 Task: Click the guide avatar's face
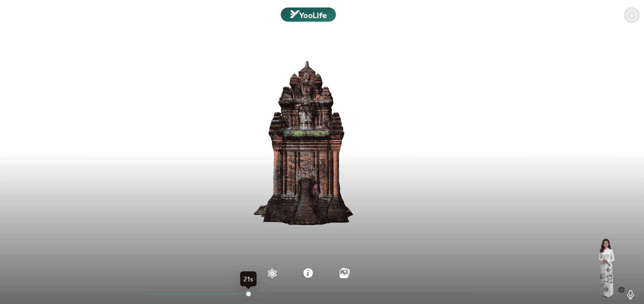(606, 244)
